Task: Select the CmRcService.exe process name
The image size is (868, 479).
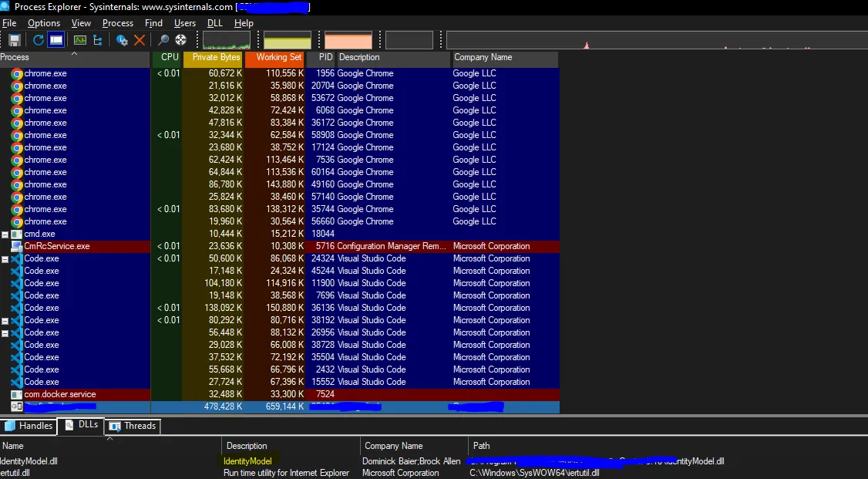Action: tap(56, 246)
